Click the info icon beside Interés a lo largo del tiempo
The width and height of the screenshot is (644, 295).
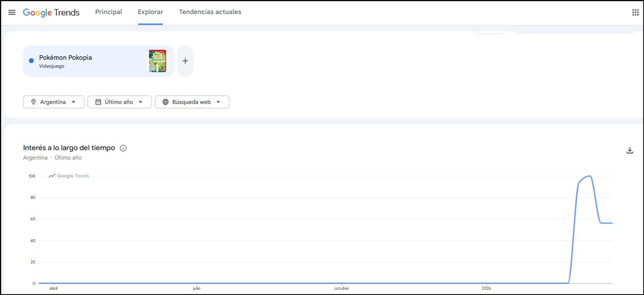click(x=123, y=148)
